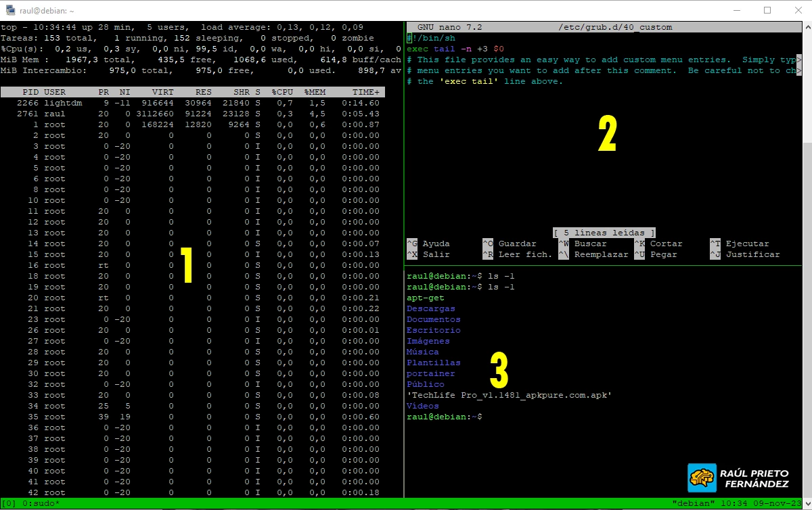Click Buscar in nano's shortcut bar
Viewport: 812px width, 510px height.
point(587,243)
